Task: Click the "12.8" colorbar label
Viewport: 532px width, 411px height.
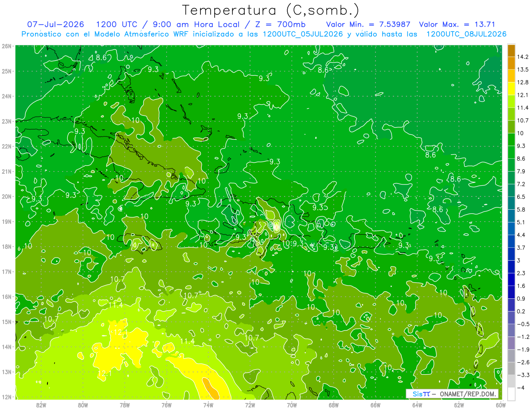Action: click(x=523, y=82)
